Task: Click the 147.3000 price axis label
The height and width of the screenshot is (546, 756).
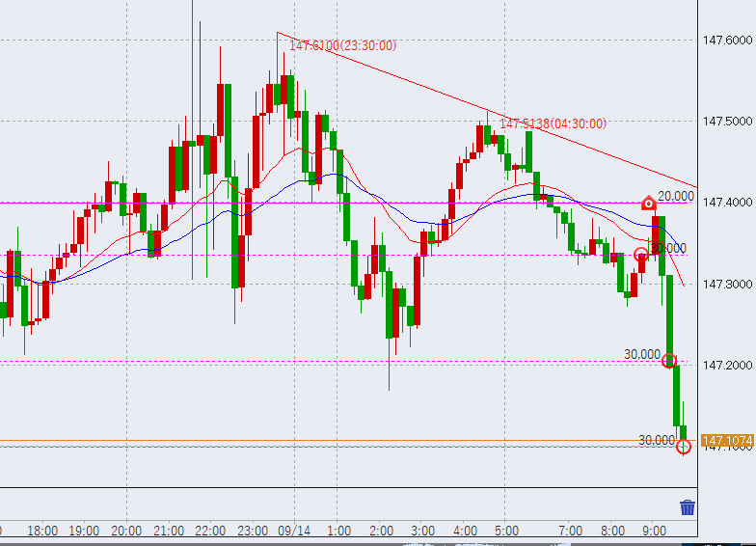Action: pos(727,285)
